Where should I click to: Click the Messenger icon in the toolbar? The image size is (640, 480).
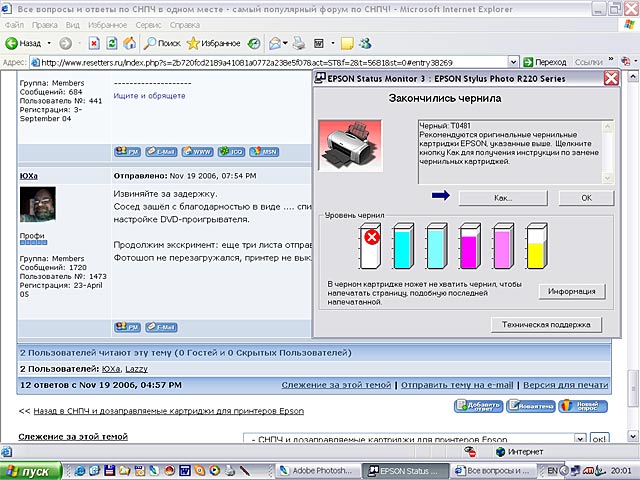pyautogui.click(x=365, y=43)
